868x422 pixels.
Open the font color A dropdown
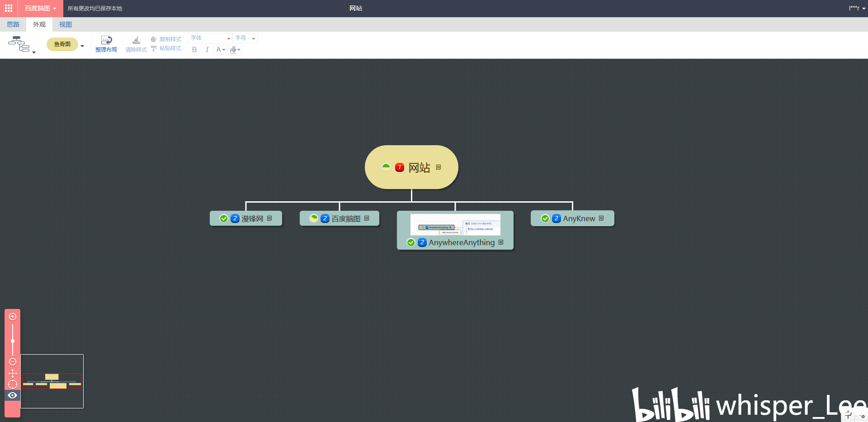point(221,50)
